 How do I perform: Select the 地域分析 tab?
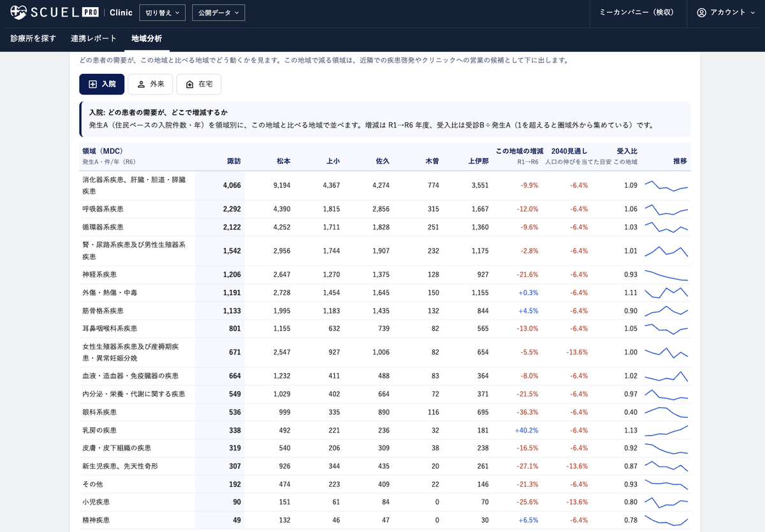[147, 38]
